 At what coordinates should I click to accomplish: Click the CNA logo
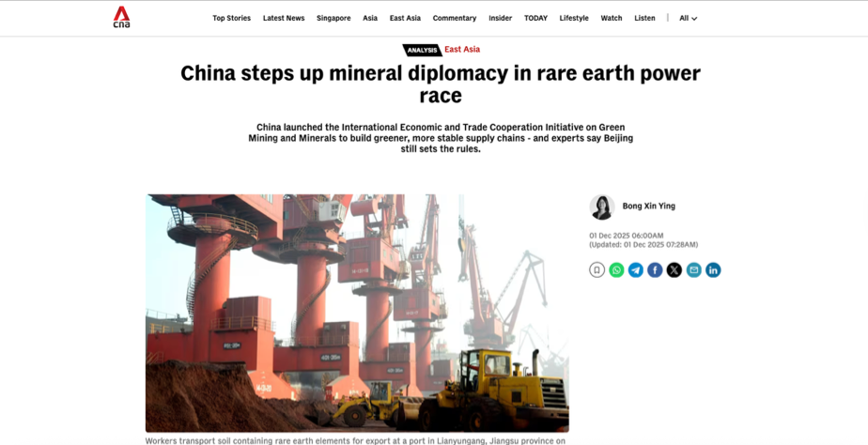coord(122,17)
